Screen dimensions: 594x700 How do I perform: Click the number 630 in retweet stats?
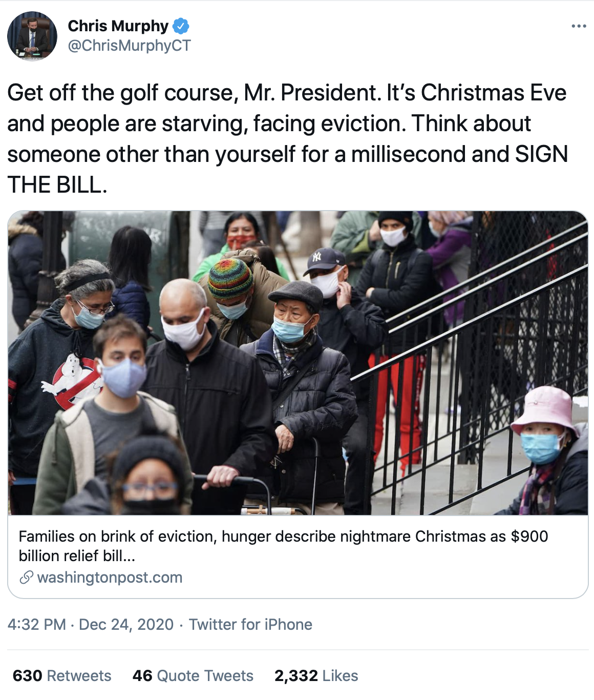27,675
